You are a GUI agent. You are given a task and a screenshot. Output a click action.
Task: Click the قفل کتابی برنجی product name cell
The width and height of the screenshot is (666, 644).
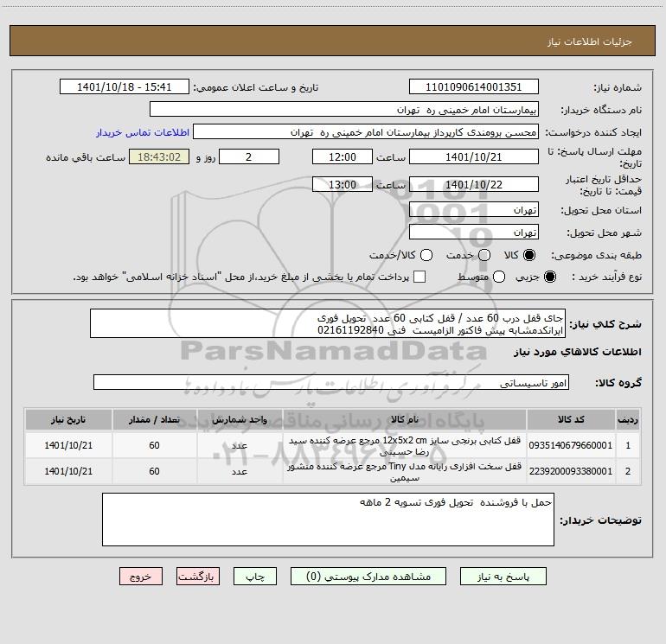click(x=405, y=446)
